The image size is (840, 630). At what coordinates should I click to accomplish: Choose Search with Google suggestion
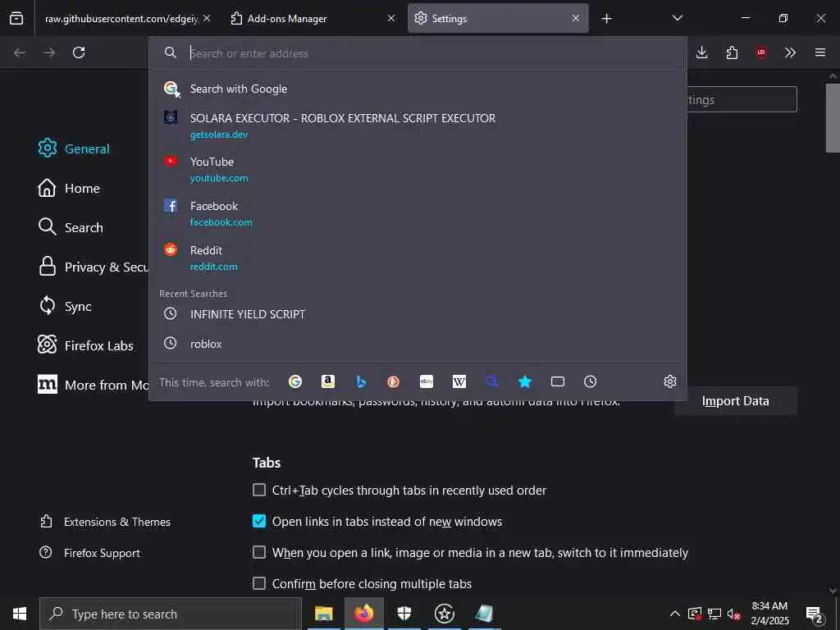pyautogui.click(x=418, y=89)
